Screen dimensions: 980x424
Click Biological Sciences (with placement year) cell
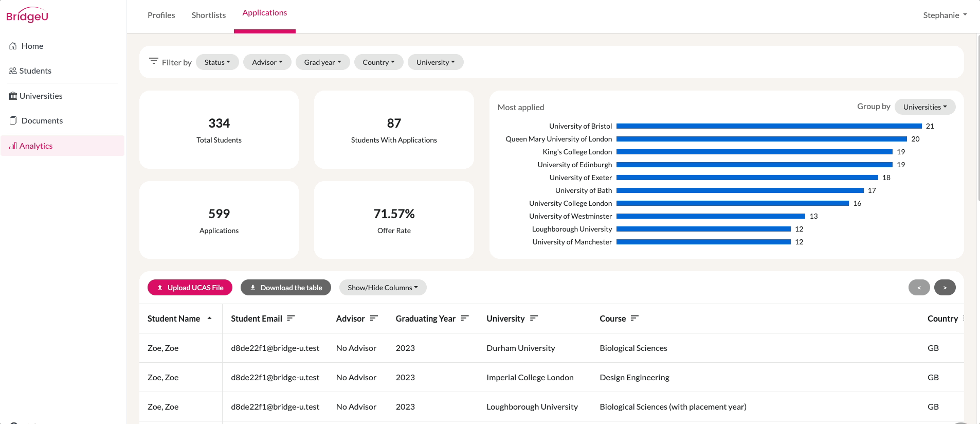pos(673,407)
